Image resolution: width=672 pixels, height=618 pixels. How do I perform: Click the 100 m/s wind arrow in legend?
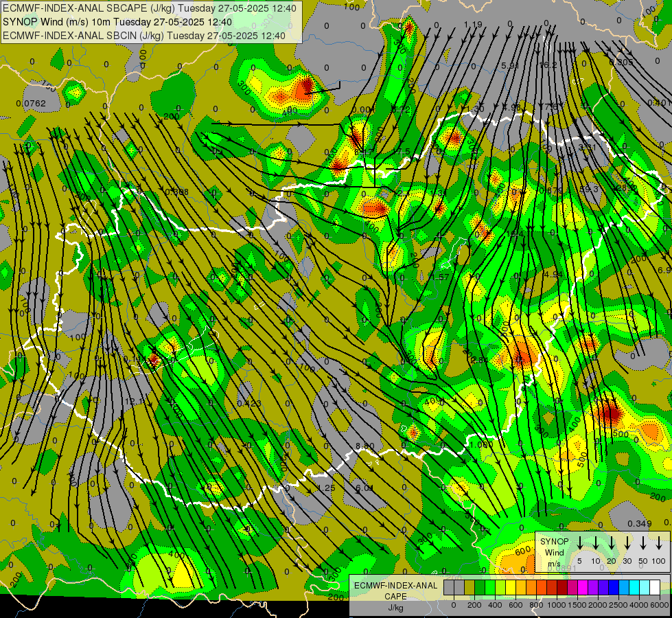(x=659, y=543)
